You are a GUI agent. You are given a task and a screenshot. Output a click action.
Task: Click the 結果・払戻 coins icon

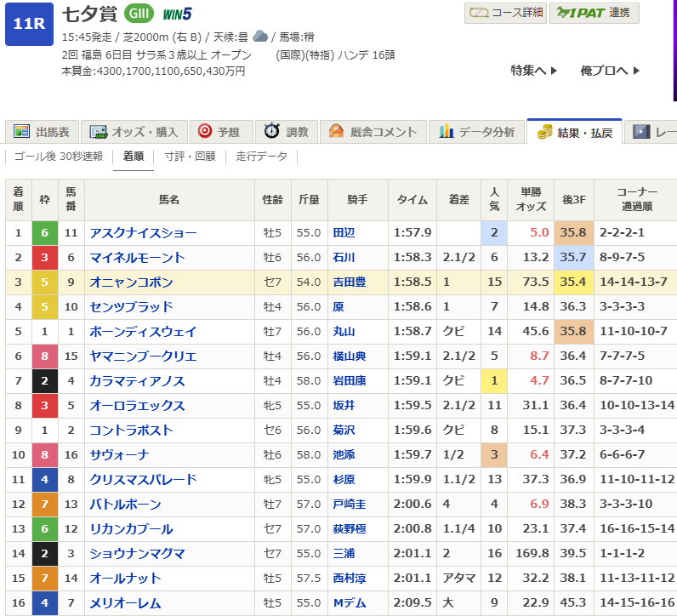544,132
